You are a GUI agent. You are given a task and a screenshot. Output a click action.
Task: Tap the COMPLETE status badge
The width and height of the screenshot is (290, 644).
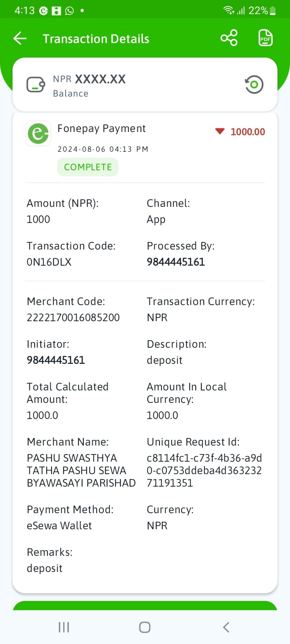click(88, 167)
